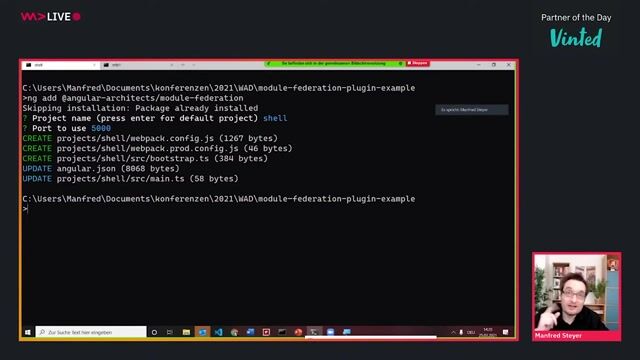
Task: Click the taskbar search box
Action: click(x=91, y=332)
